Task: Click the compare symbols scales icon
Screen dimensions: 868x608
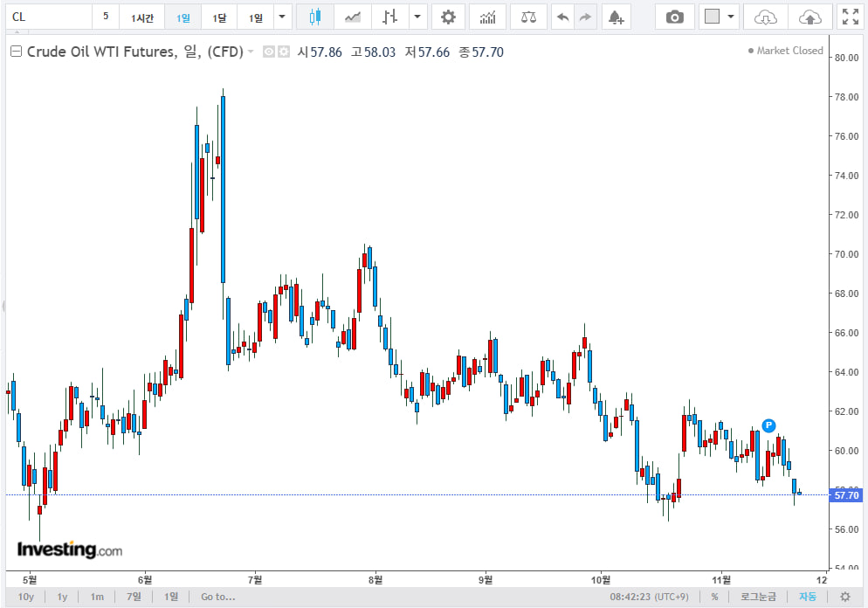Action: pyautogui.click(x=528, y=17)
